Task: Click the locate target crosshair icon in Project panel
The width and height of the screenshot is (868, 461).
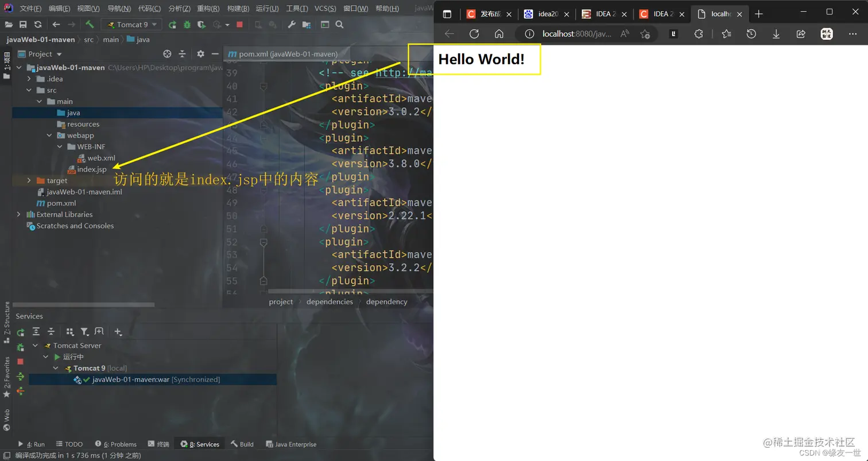Action: point(167,53)
